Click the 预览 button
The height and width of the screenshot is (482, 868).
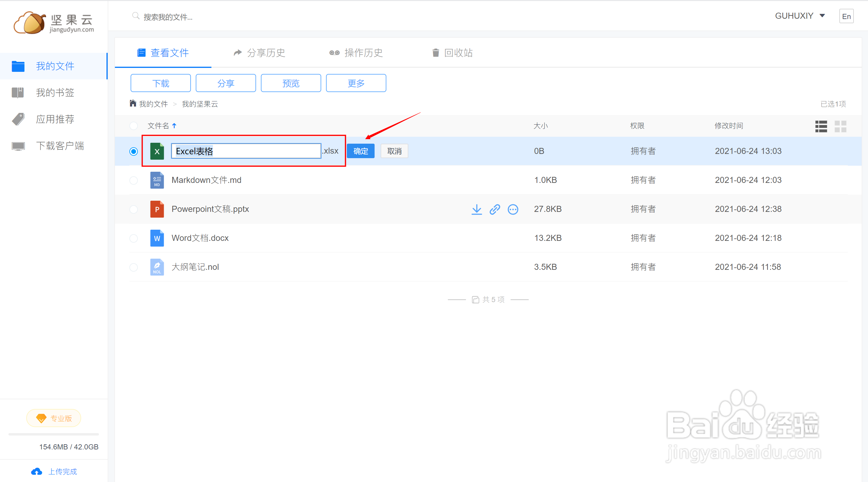pos(291,83)
